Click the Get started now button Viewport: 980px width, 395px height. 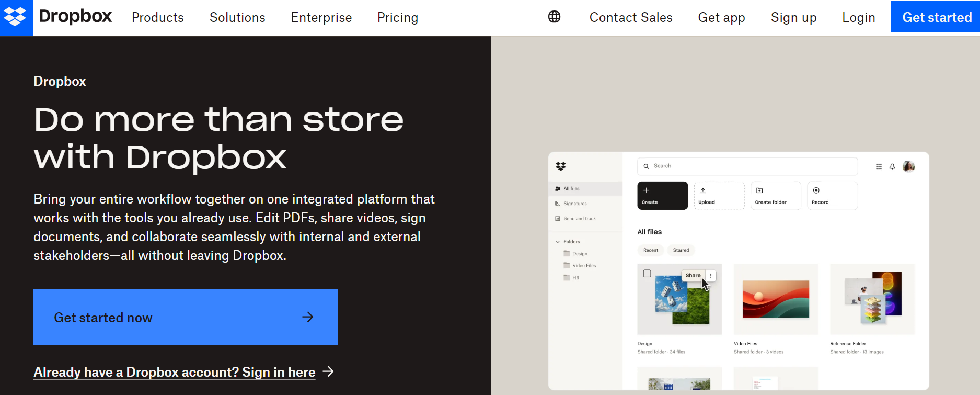186,317
